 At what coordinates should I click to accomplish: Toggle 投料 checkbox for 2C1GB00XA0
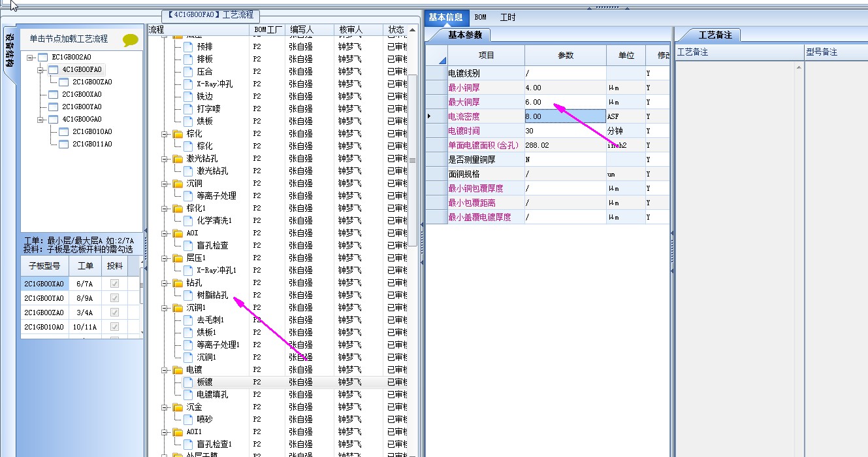point(115,284)
